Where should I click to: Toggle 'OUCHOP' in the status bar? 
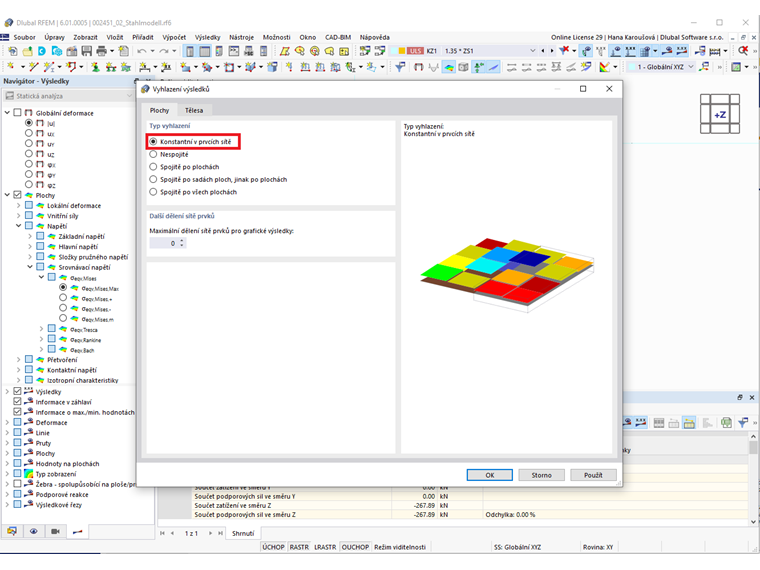coord(355,547)
